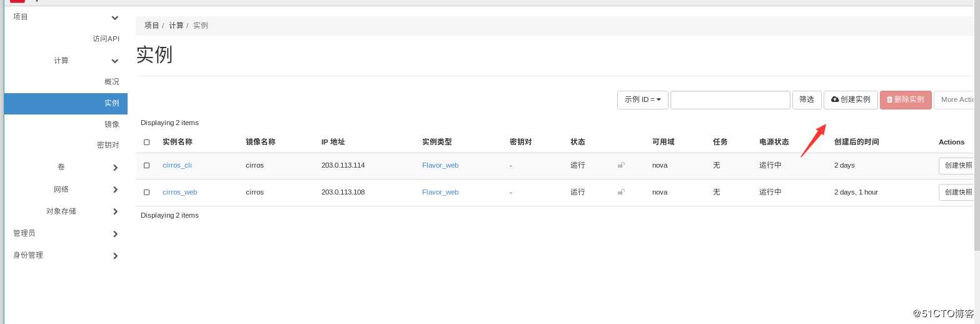Click the 创建实例 button
This screenshot has height=324, width=980.
(851, 99)
